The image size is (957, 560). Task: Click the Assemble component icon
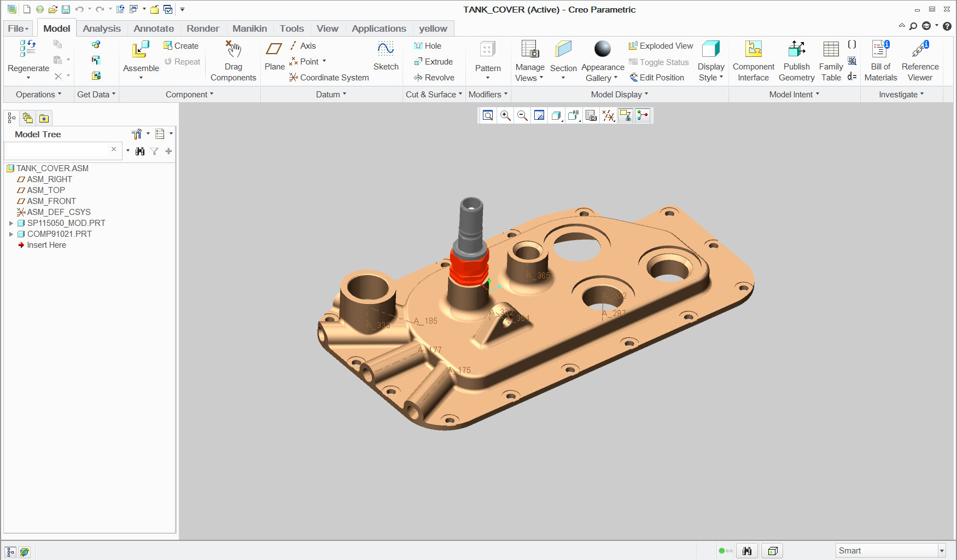click(141, 49)
